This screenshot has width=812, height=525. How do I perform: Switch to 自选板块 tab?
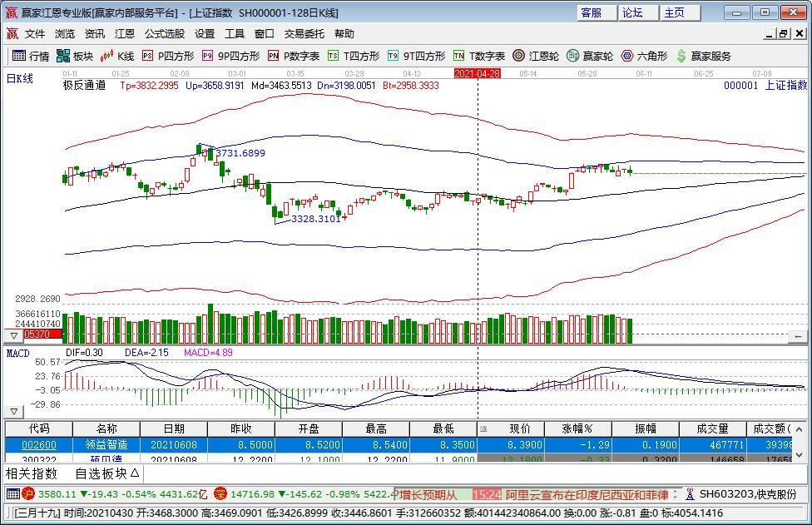106,473
